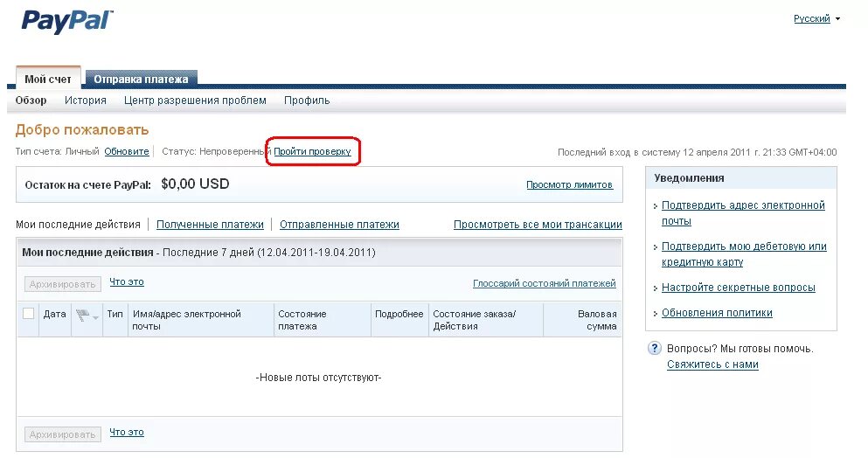Click the Обновите account type link
Viewport: 868px width, 458px height.
point(126,151)
